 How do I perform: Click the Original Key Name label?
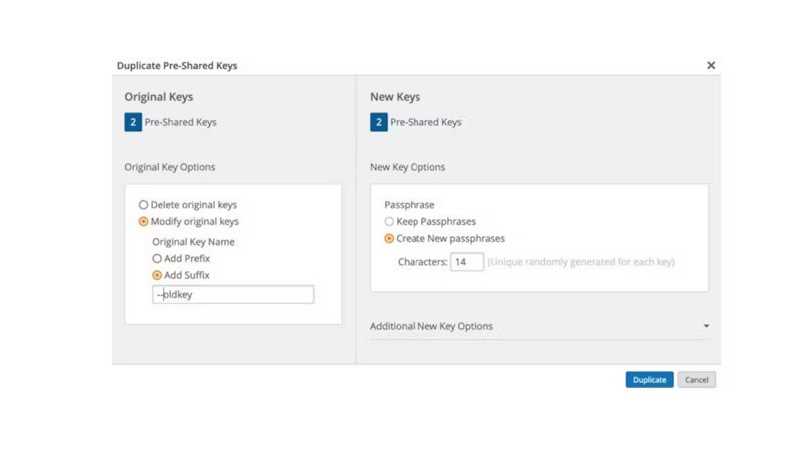pos(193,241)
